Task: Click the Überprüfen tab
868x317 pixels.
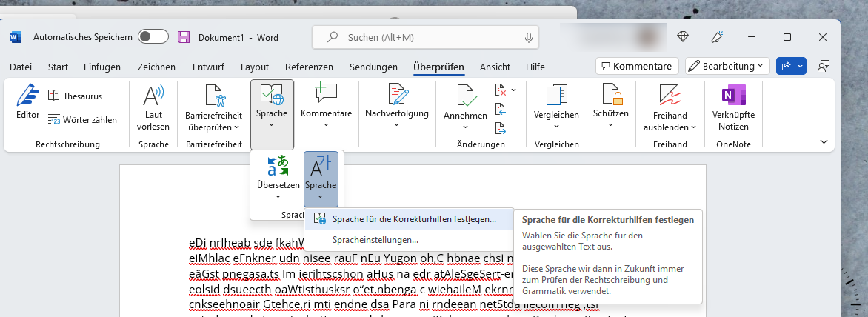Action: click(x=438, y=67)
